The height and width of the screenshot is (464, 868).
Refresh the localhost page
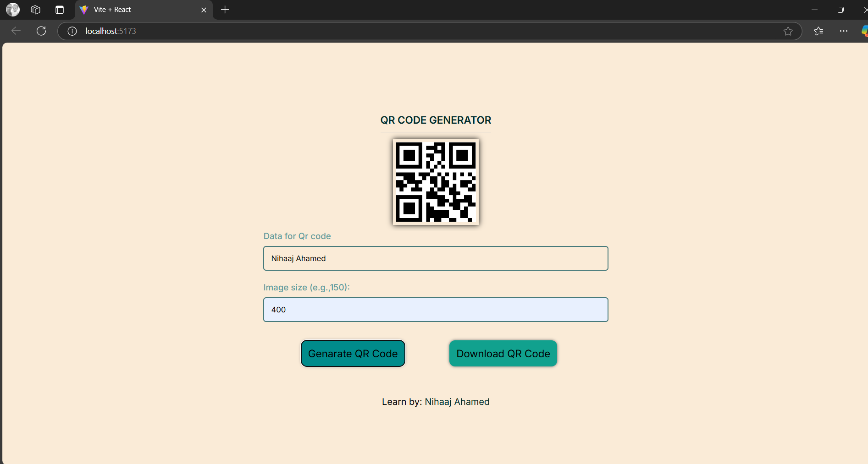click(41, 31)
